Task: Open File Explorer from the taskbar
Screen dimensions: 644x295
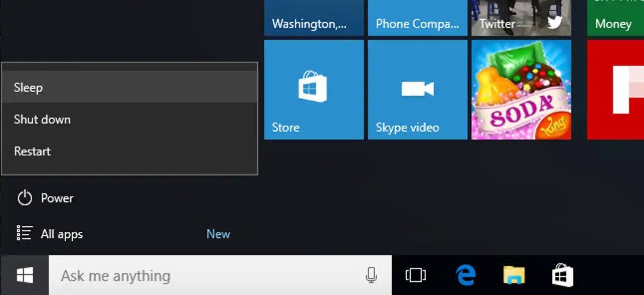Action: (x=513, y=275)
